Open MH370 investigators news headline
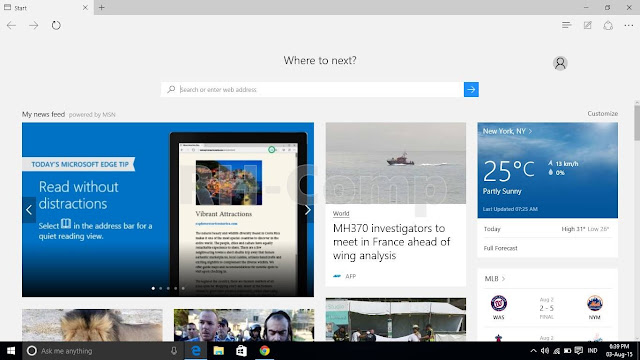The height and width of the screenshot is (360, 640). pyautogui.click(x=391, y=242)
